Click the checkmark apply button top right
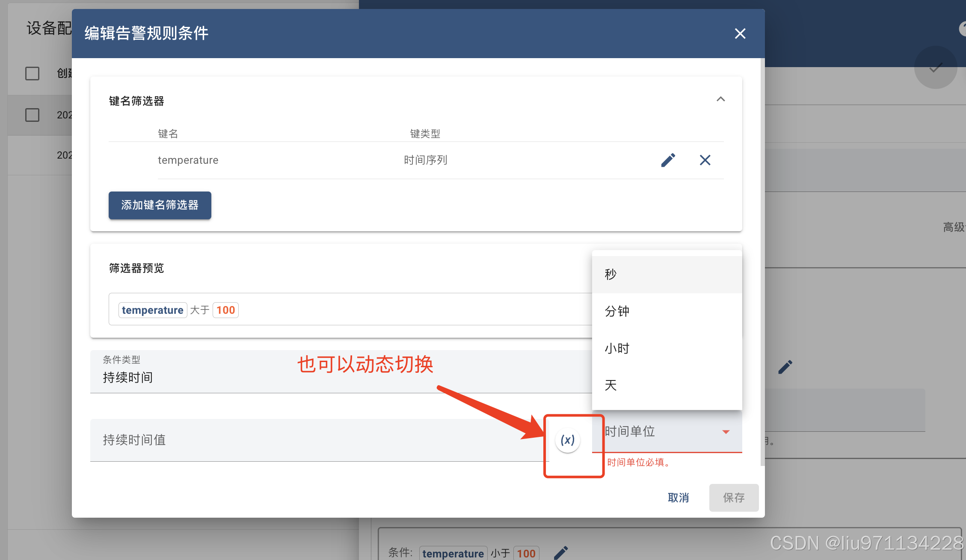This screenshot has height=560, width=966. (935, 68)
